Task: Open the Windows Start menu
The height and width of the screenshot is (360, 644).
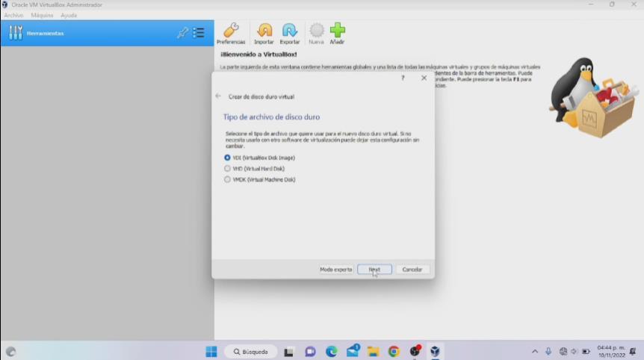Action: click(x=211, y=352)
